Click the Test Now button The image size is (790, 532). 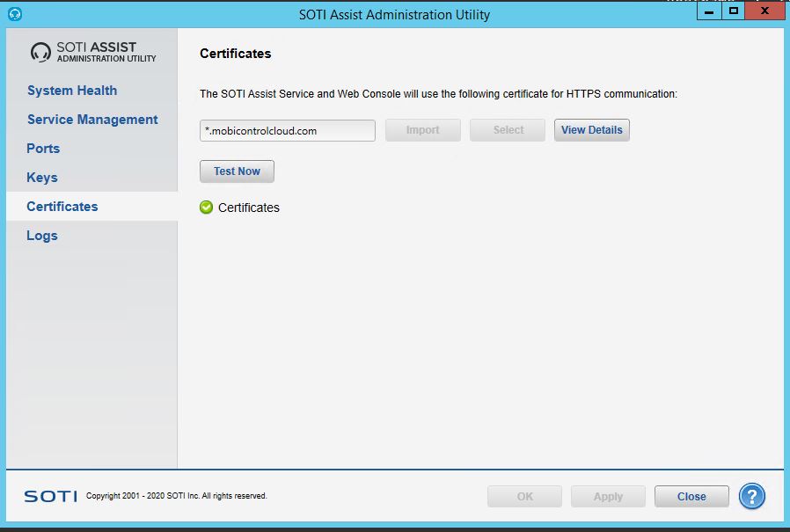(237, 171)
